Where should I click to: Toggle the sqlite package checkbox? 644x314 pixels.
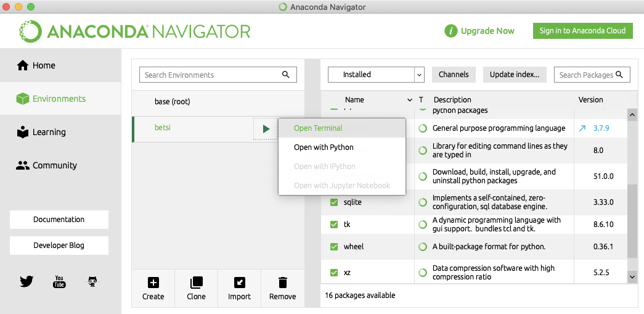(x=334, y=202)
